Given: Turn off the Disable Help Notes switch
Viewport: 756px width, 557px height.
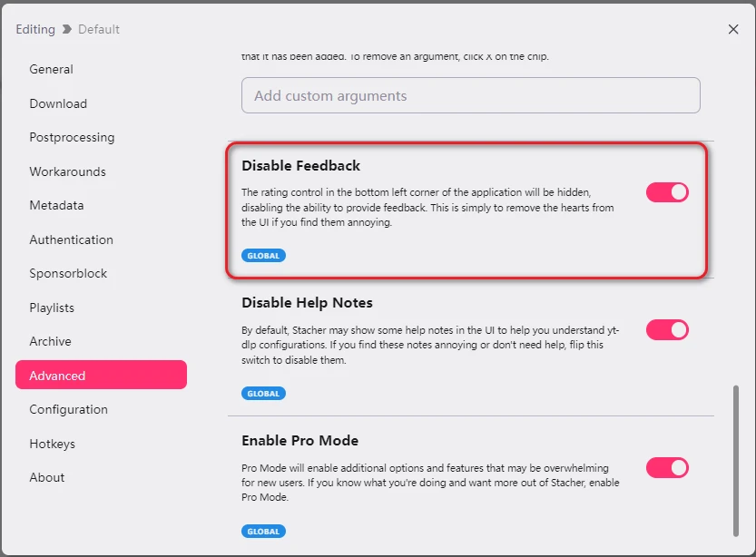Looking at the screenshot, I should [667, 329].
